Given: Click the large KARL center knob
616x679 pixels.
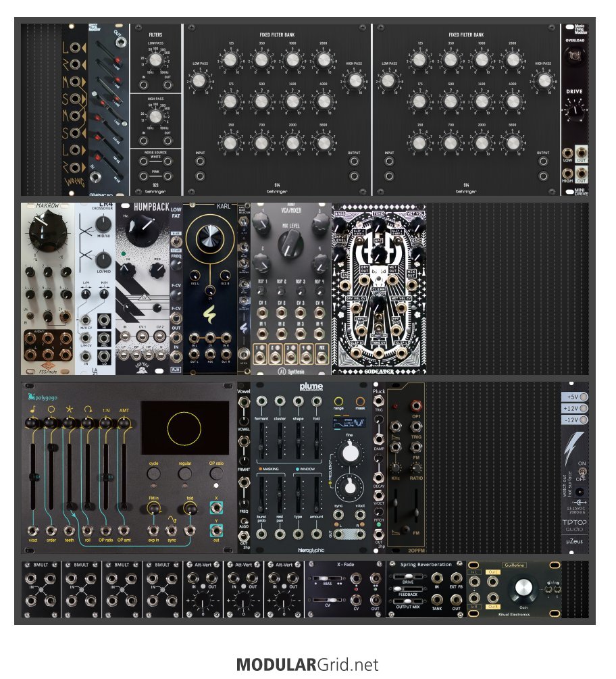Looking at the screenshot, I should tap(209, 238).
